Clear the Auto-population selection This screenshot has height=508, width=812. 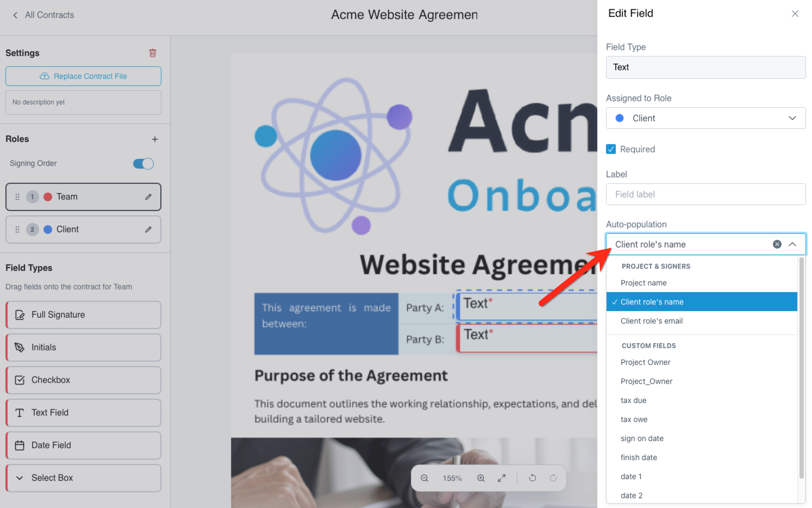(777, 244)
